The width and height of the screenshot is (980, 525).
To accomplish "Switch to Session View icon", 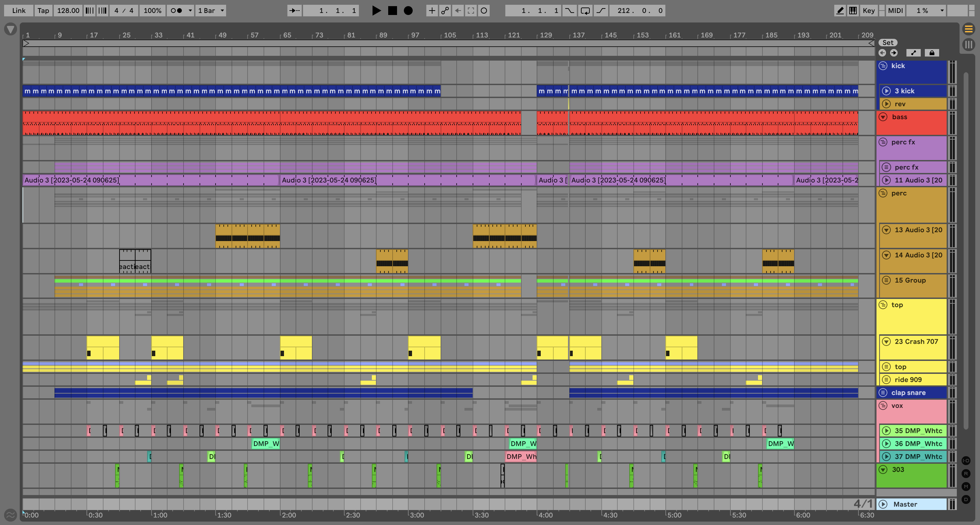I will [968, 45].
